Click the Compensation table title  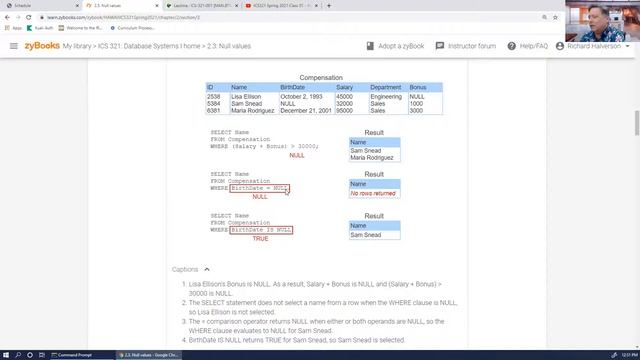(321, 78)
